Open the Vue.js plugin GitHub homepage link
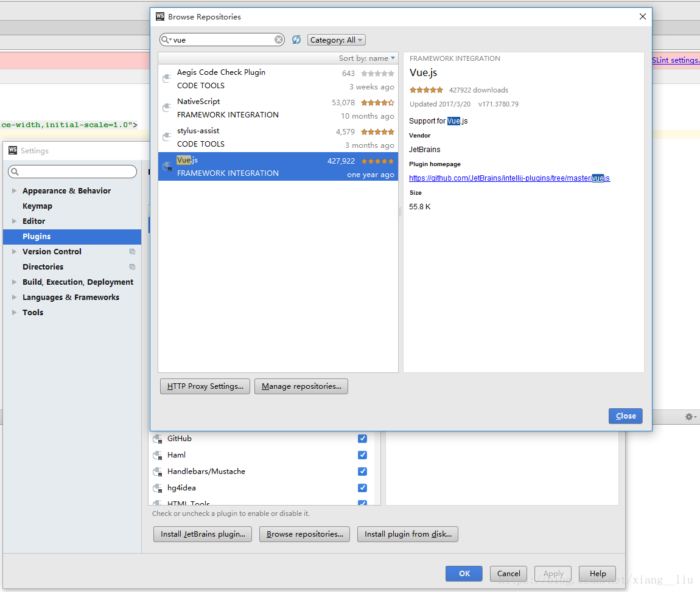 509,178
